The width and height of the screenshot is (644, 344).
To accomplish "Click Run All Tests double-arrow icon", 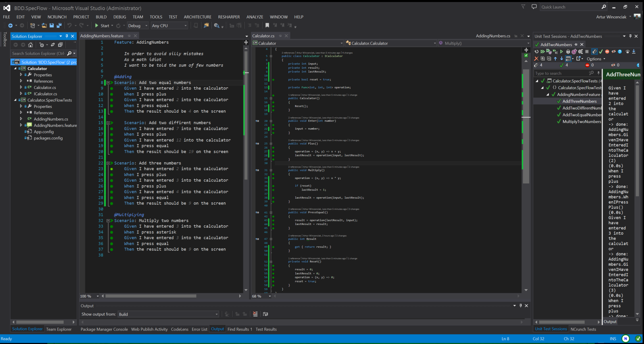I will (x=542, y=51).
